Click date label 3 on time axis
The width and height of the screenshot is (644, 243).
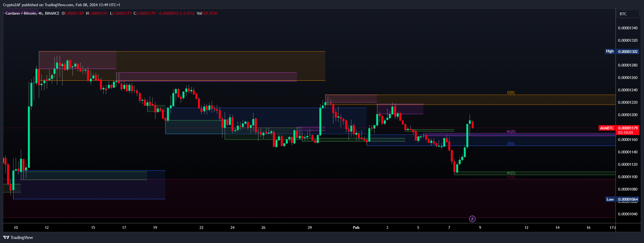coord(387,227)
